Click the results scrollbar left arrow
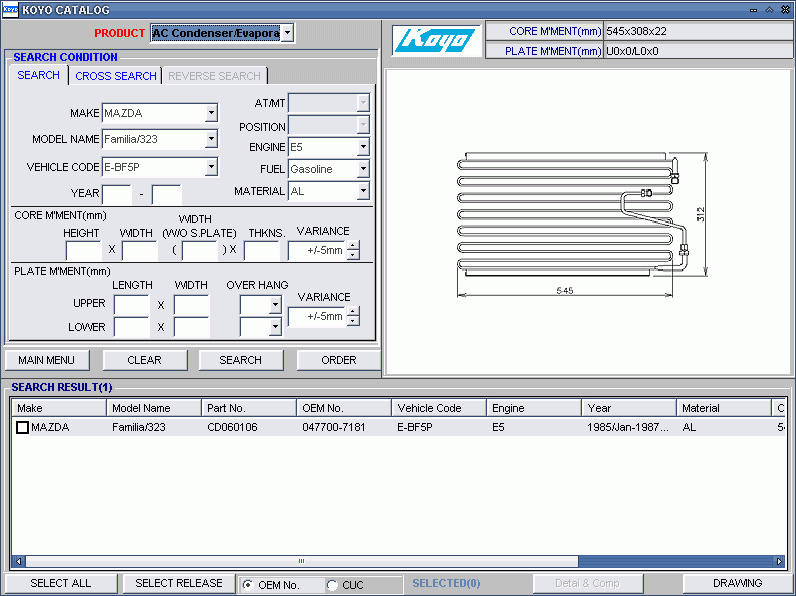 coord(19,561)
